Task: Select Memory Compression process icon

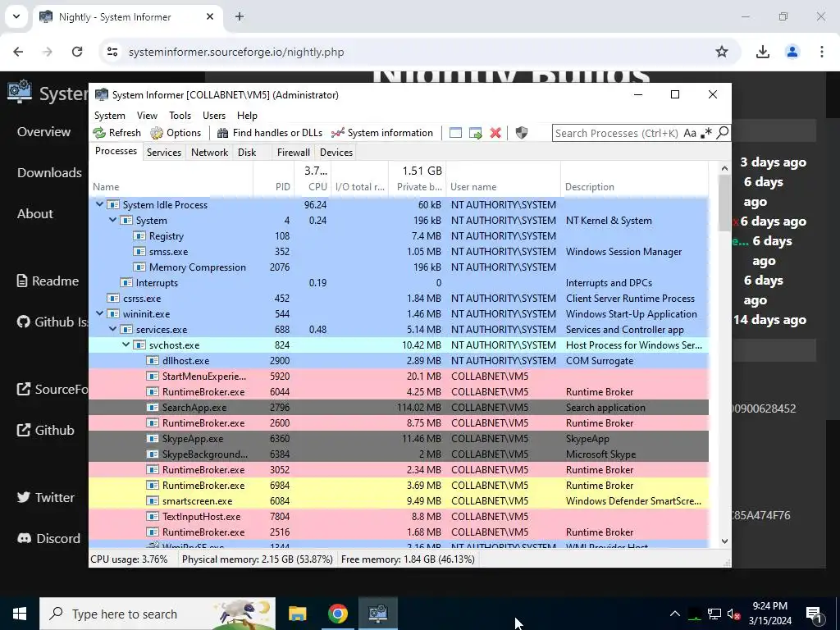Action: pyautogui.click(x=139, y=267)
